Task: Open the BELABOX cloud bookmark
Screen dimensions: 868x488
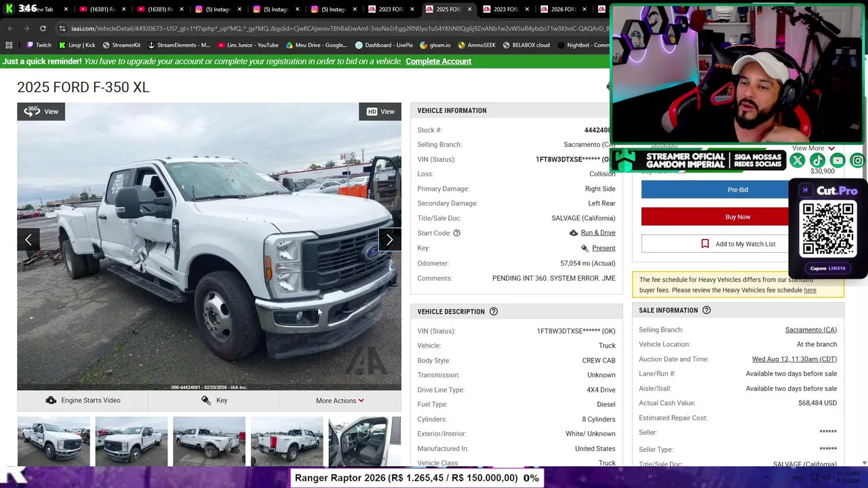Action: tap(526, 45)
